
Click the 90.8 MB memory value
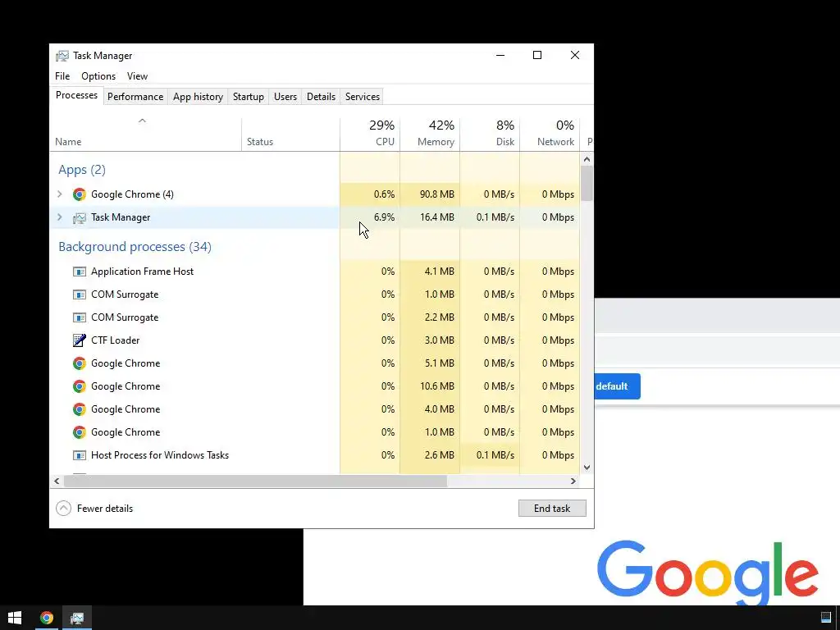(436, 194)
